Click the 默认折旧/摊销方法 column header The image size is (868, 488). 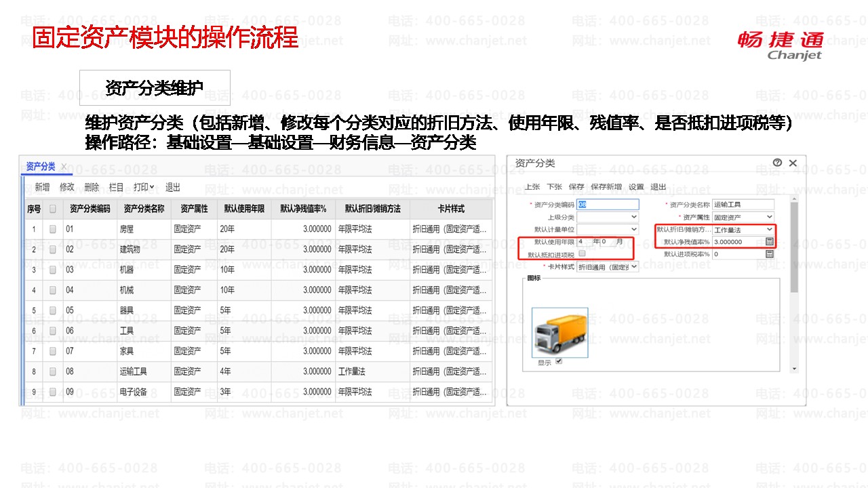[372, 209]
